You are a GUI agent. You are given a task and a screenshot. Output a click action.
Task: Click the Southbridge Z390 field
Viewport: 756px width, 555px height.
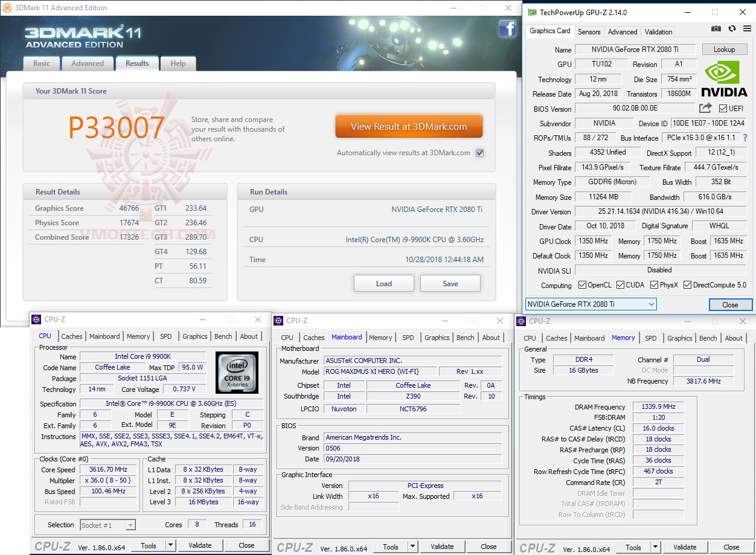(412, 396)
